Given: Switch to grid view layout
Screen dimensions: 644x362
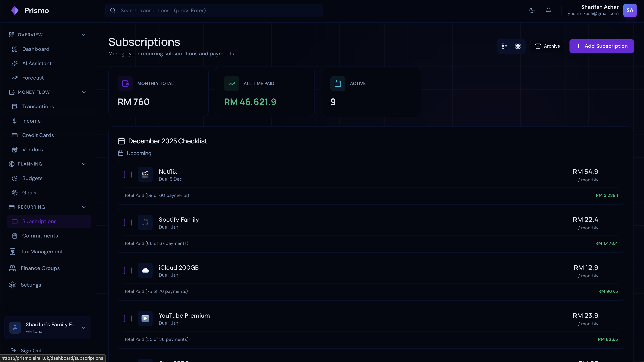Looking at the screenshot, I should point(518,46).
